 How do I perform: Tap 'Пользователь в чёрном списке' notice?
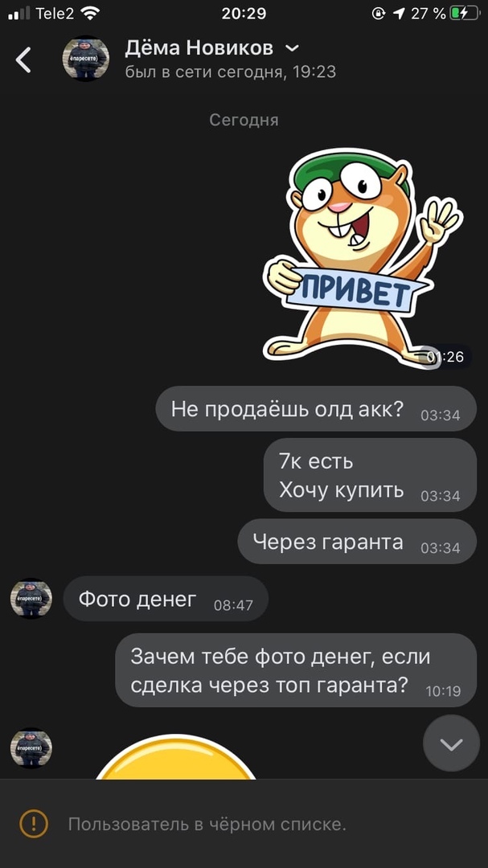207,825
